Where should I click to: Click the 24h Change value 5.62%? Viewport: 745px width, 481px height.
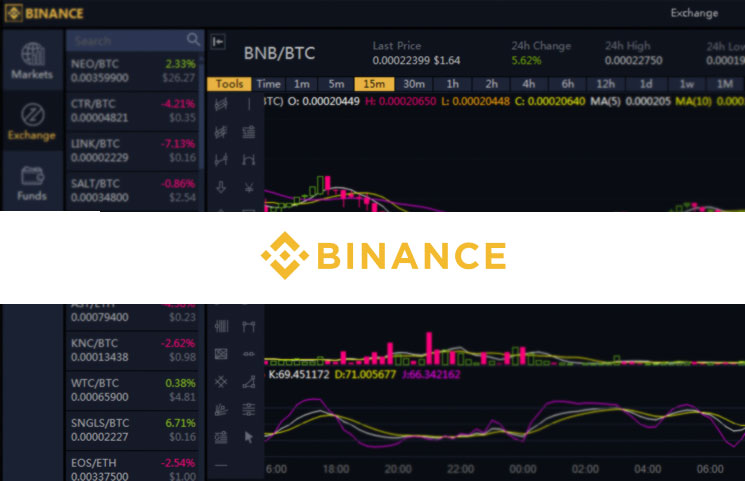526,61
